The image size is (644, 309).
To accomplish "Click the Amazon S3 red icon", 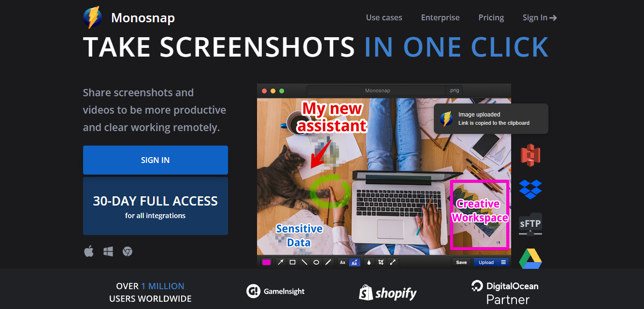I will (530, 155).
